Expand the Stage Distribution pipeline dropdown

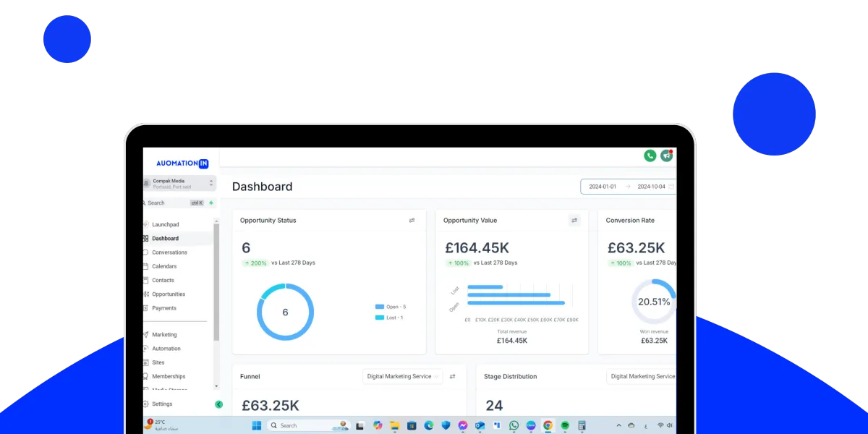click(642, 376)
